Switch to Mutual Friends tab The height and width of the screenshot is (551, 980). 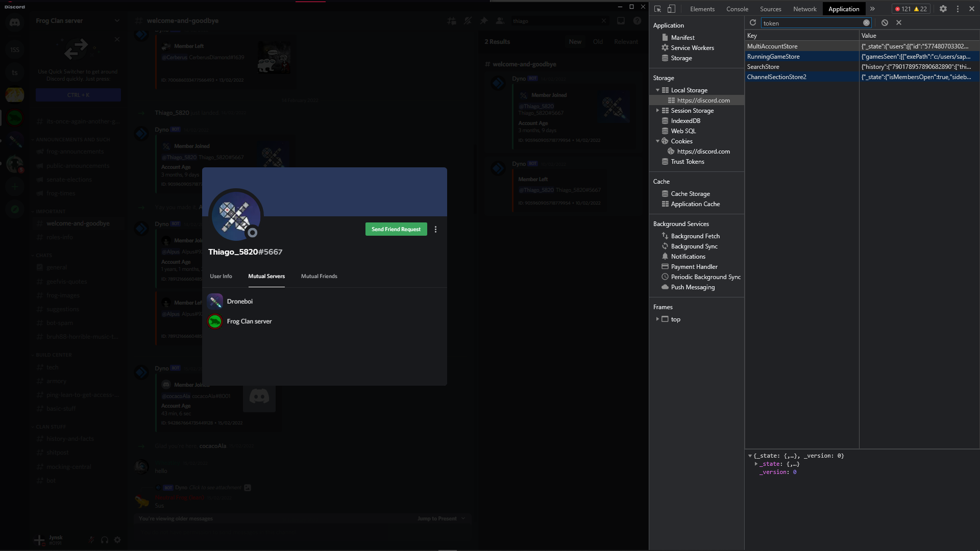(319, 277)
